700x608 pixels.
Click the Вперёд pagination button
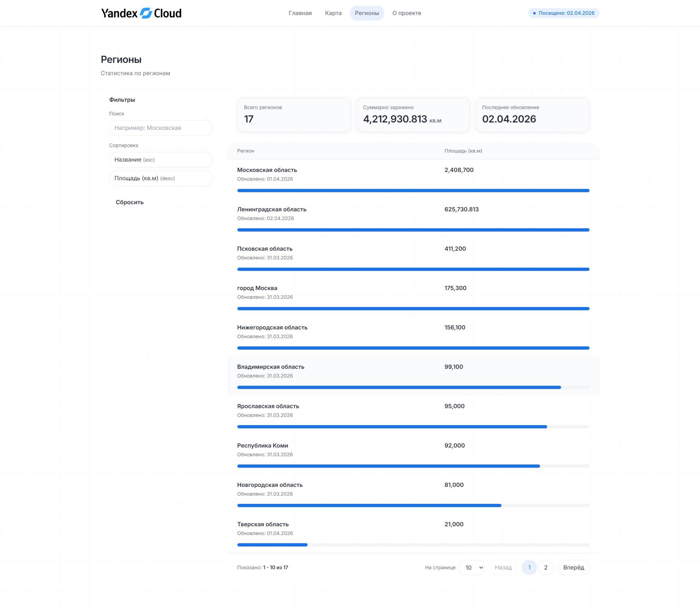[573, 568]
